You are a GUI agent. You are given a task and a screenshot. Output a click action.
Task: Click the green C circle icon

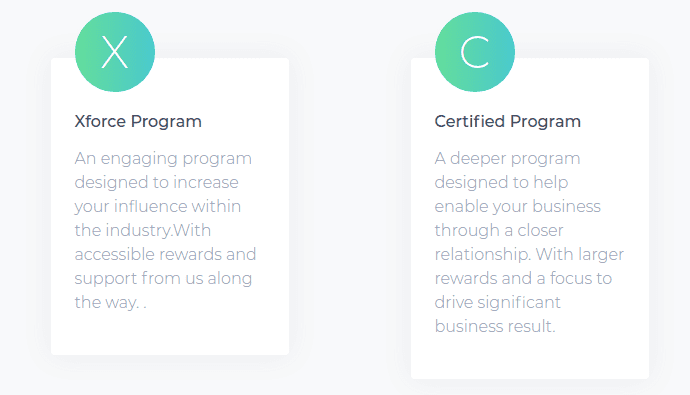click(475, 52)
